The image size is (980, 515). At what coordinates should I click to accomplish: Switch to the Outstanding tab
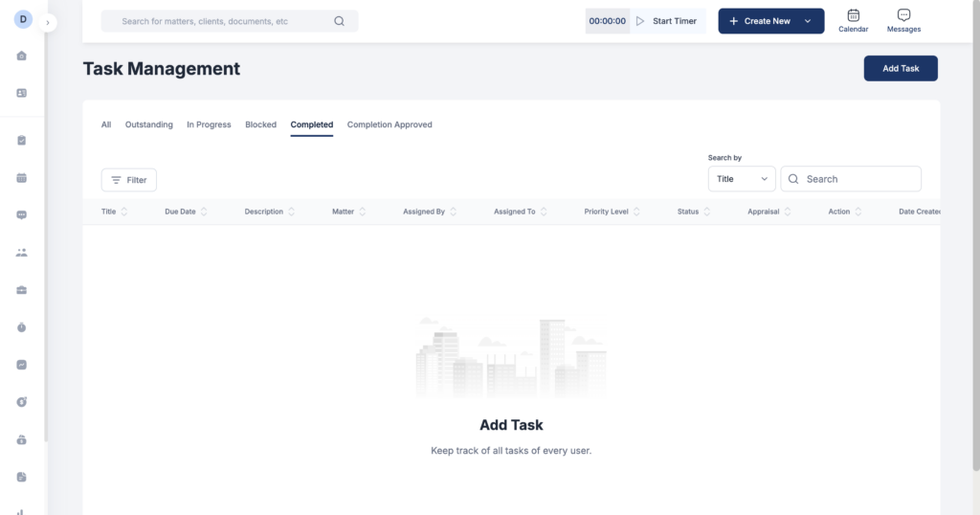tap(148, 124)
